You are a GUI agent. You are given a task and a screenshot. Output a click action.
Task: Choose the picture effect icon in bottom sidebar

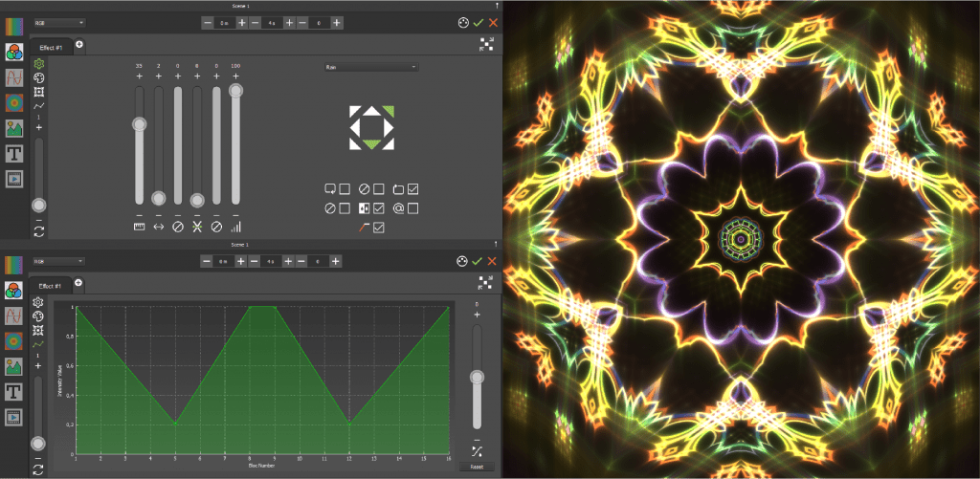click(x=14, y=366)
